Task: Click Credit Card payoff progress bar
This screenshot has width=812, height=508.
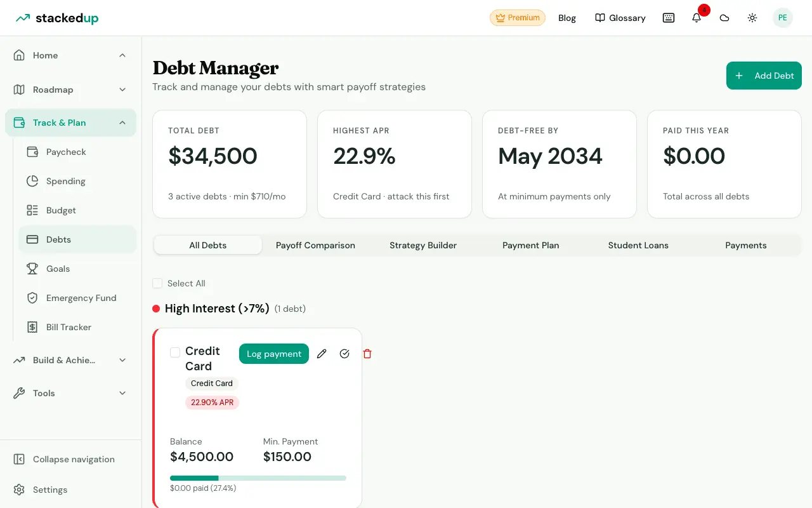Action: coord(258,478)
